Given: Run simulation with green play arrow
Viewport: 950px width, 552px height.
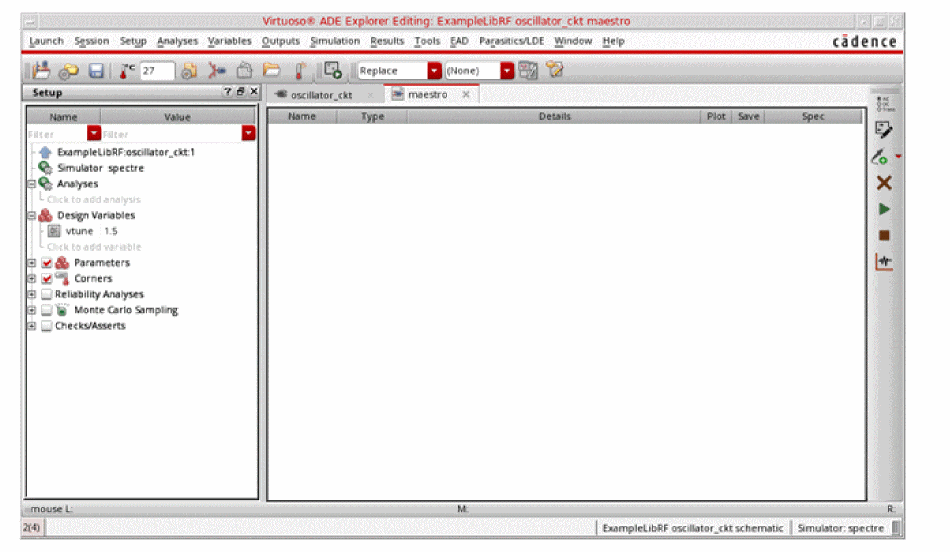Looking at the screenshot, I should click(884, 209).
